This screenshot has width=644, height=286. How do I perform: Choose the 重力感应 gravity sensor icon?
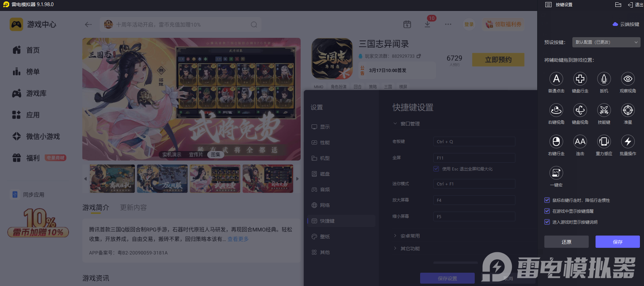pos(604,141)
